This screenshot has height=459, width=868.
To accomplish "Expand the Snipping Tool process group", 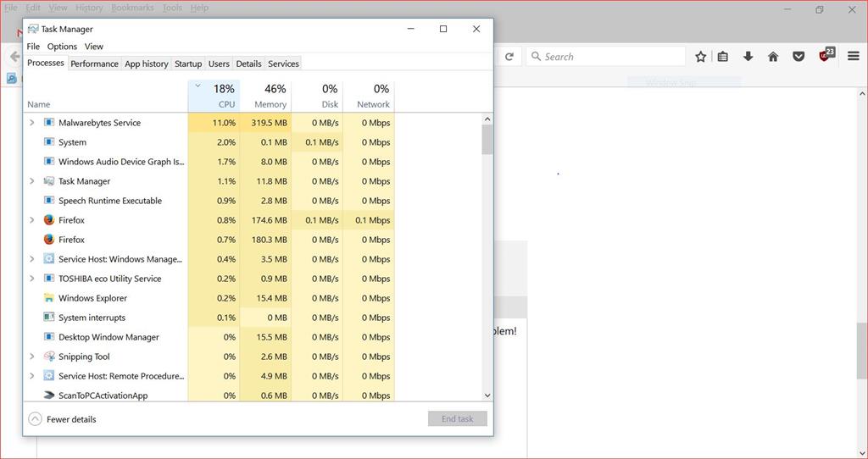I will coord(31,357).
